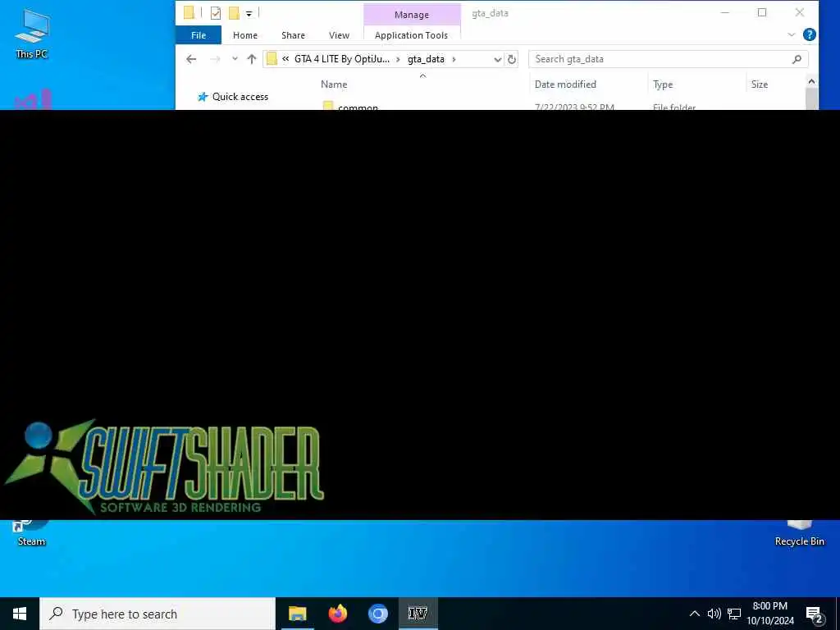840x630 pixels.
Task: Open the Recycle Bin desktop icon
Action: pyautogui.click(x=799, y=533)
